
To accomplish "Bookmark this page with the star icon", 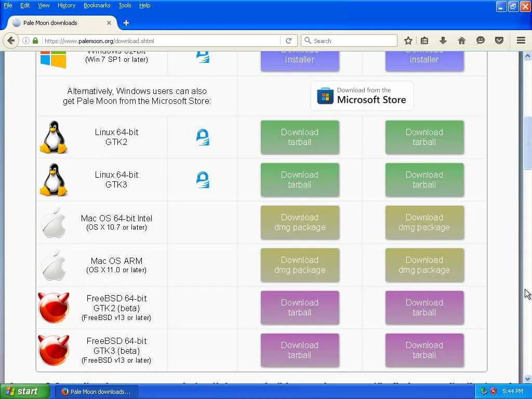I will click(x=408, y=41).
